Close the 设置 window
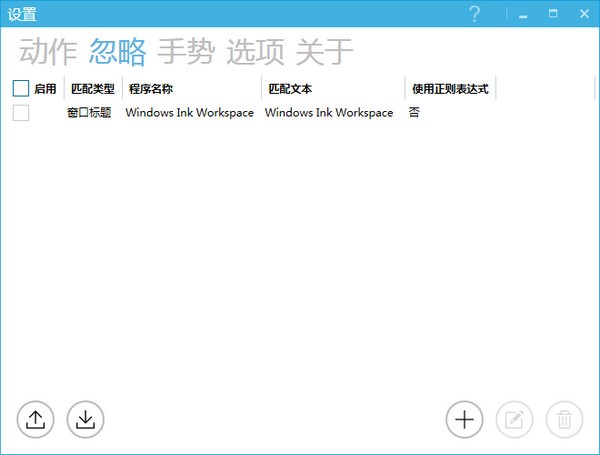Image resolution: width=600 pixels, height=455 pixels. [x=584, y=14]
